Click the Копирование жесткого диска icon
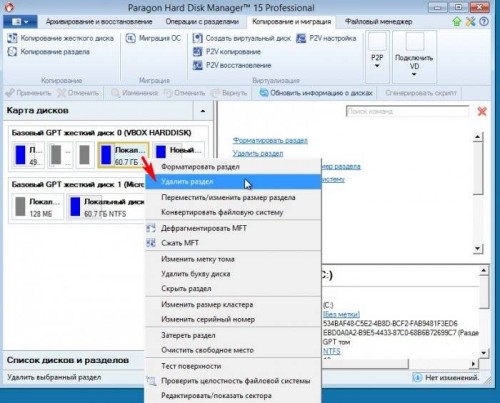The height and width of the screenshot is (403, 500). pyautogui.click(x=12, y=38)
